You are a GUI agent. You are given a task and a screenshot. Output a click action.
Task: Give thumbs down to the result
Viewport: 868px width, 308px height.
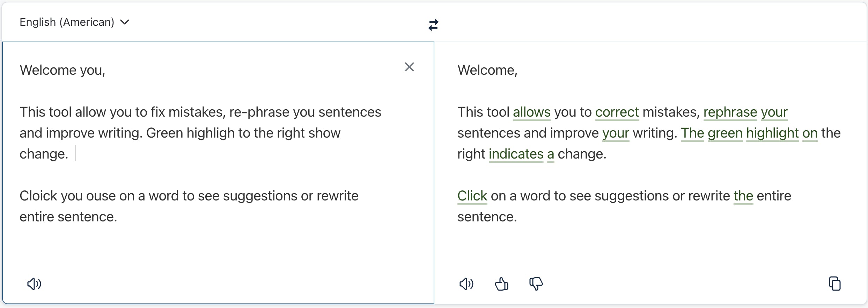[536, 284]
